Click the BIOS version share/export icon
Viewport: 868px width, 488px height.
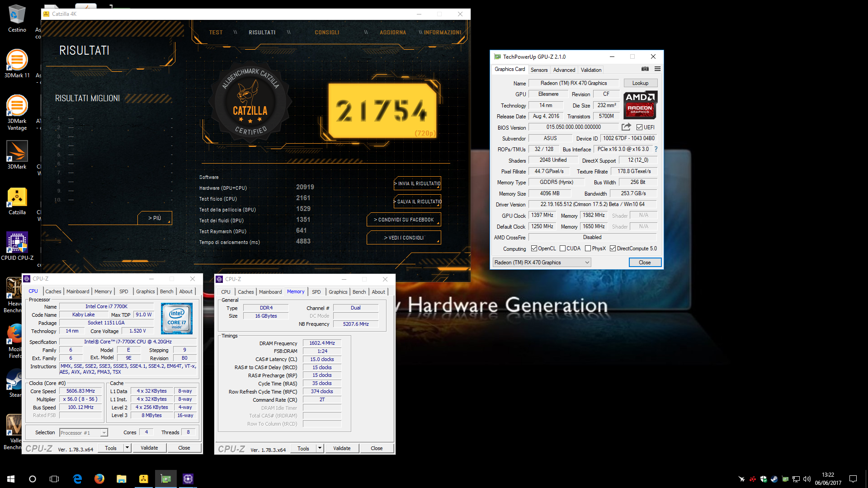pyautogui.click(x=626, y=127)
